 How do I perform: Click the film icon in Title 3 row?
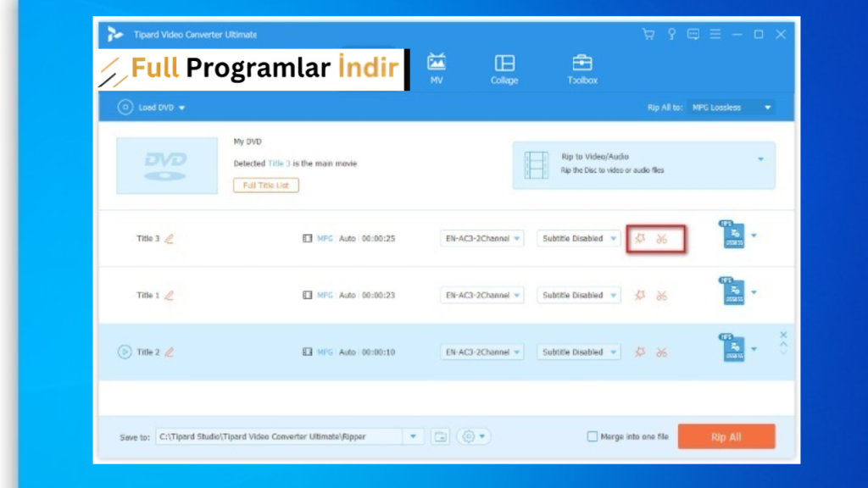[307, 238]
